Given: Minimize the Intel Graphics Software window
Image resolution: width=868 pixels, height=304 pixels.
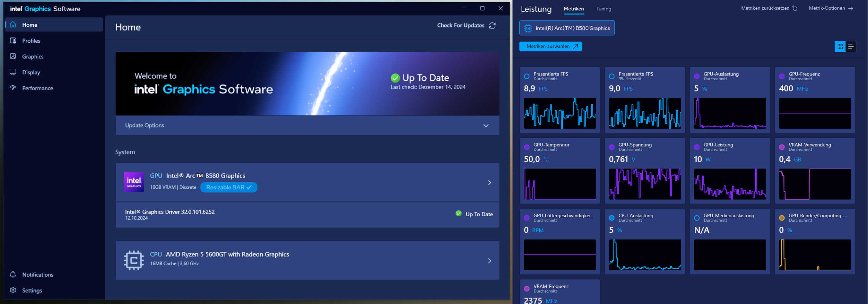Looking at the screenshot, I should point(464,8).
